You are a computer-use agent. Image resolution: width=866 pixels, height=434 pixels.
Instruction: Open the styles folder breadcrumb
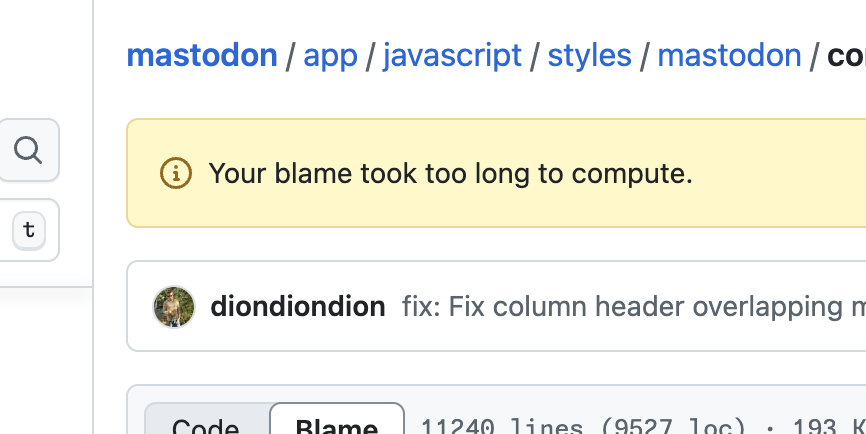pyautogui.click(x=589, y=55)
